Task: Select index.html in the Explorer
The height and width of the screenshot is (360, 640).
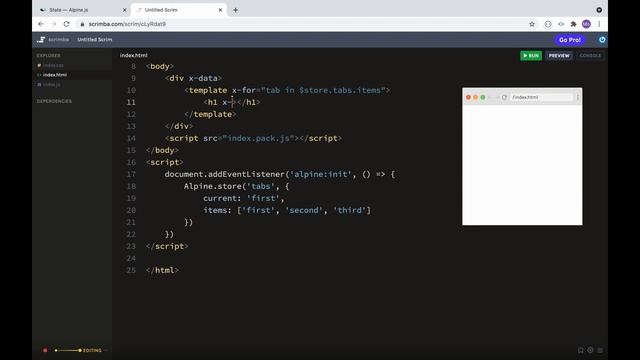Action: point(55,75)
